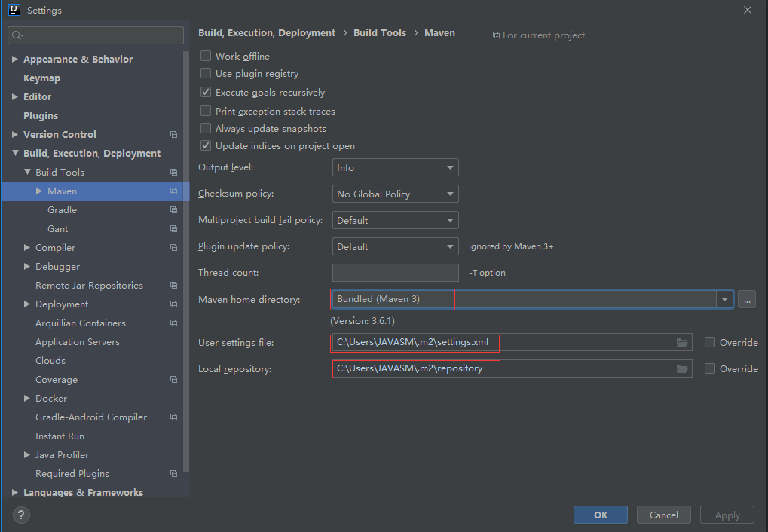Collapse Build, Execution, Deployment node
This screenshot has height=532, width=768.
point(15,153)
